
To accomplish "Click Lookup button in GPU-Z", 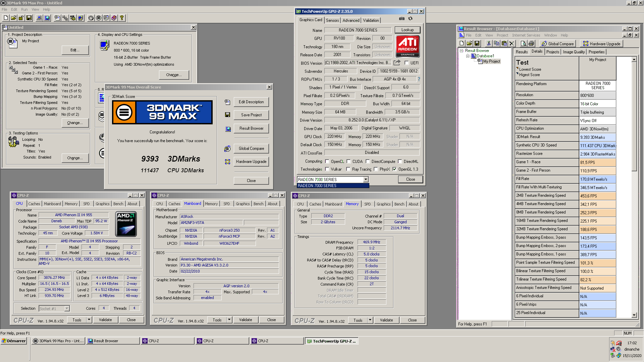I will 408,30.
